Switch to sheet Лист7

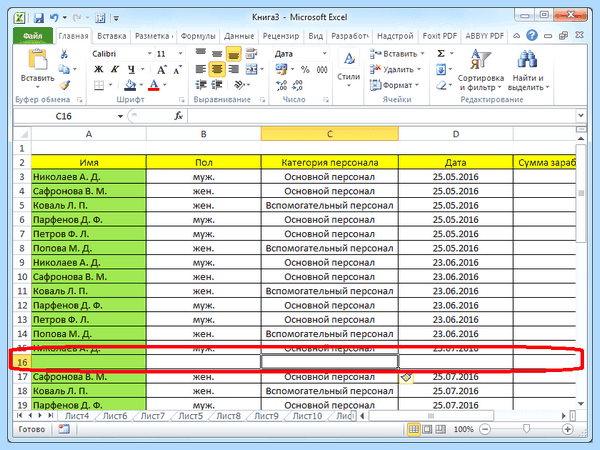coord(152,416)
